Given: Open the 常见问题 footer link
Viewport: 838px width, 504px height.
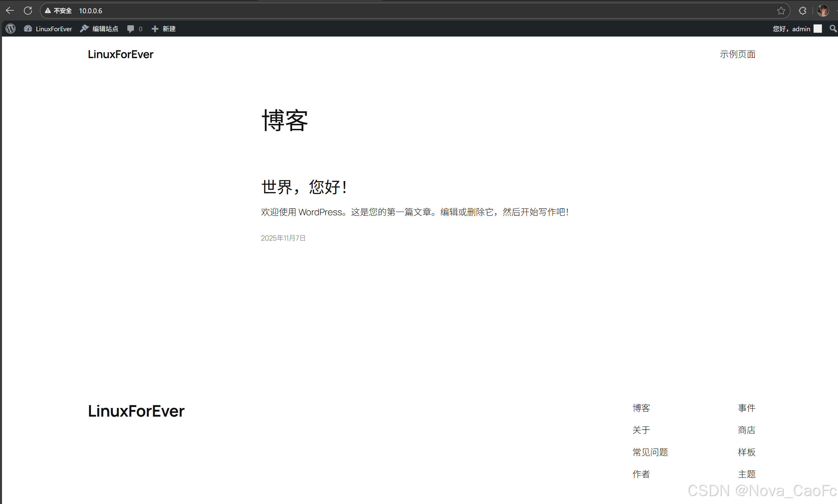Looking at the screenshot, I should [650, 452].
